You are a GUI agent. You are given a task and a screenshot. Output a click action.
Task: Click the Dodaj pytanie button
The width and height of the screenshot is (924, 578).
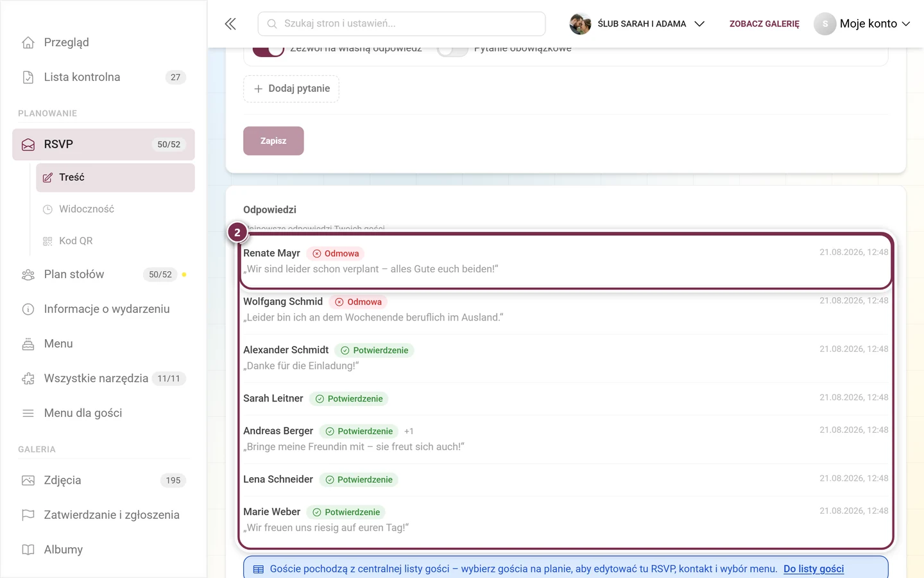(x=291, y=89)
